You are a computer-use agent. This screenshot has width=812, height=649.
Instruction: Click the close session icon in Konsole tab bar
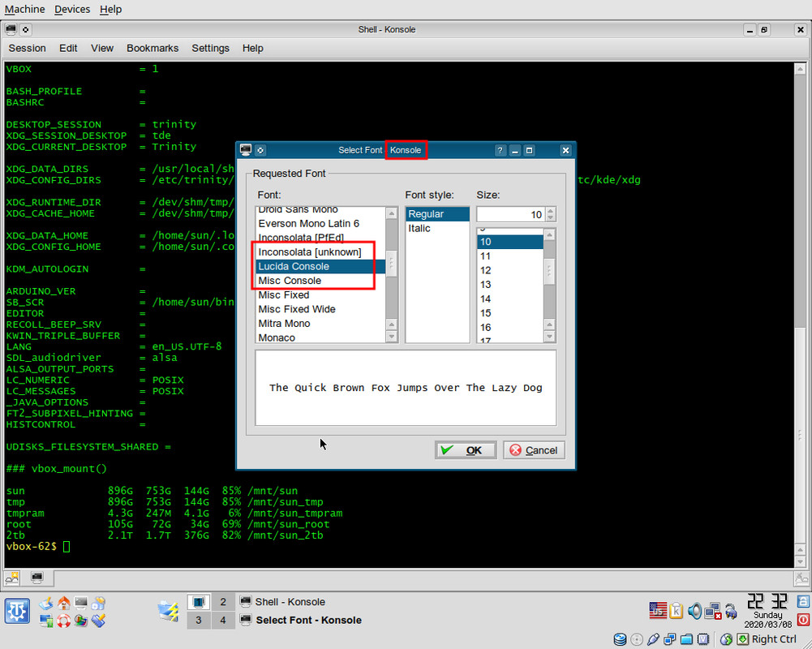pyautogui.click(x=801, y=578)
